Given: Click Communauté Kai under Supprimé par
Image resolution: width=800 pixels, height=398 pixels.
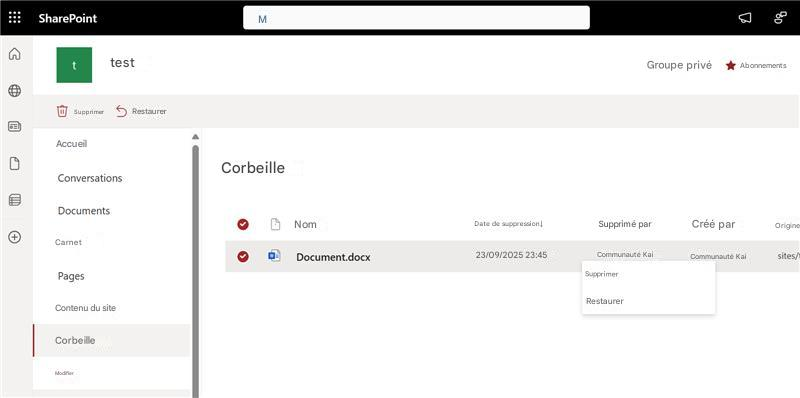Looking at the screenshot, I should (625, 254).
